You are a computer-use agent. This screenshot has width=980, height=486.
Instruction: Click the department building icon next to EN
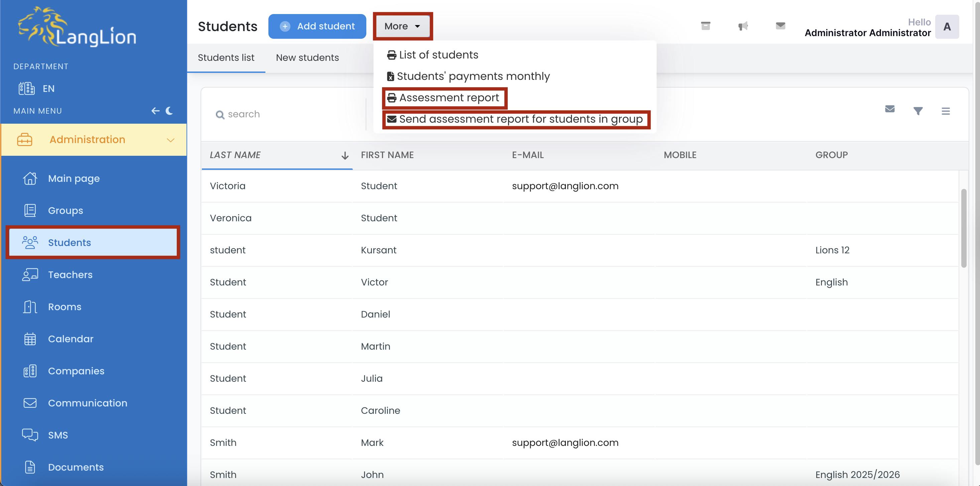(27, 88)
